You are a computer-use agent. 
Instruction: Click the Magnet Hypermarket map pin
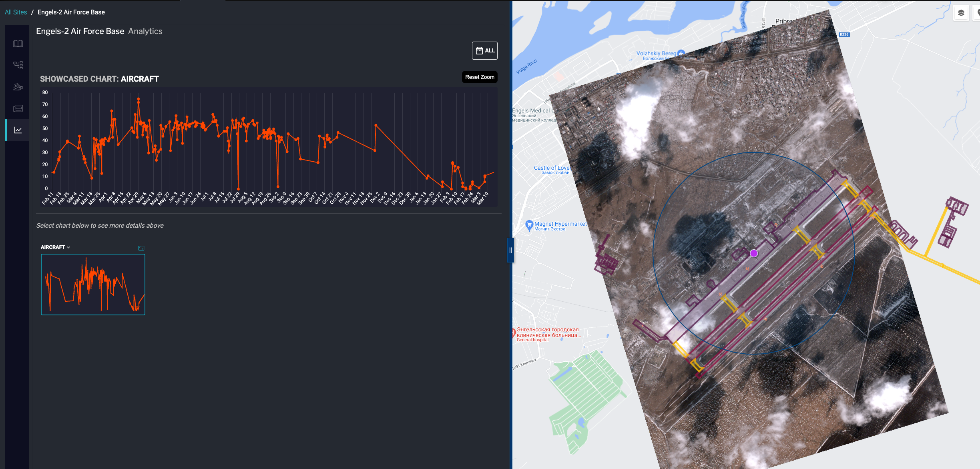point(529,225)
